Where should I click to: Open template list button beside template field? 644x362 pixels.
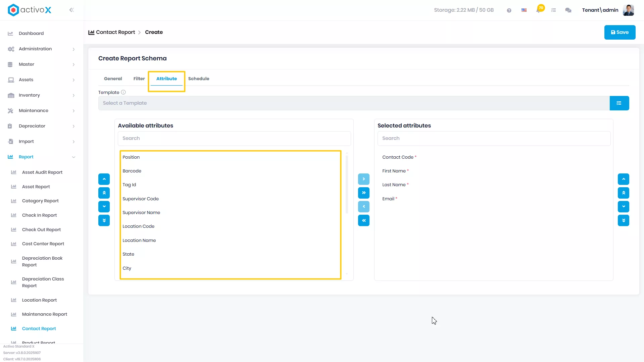pos(619,103)
